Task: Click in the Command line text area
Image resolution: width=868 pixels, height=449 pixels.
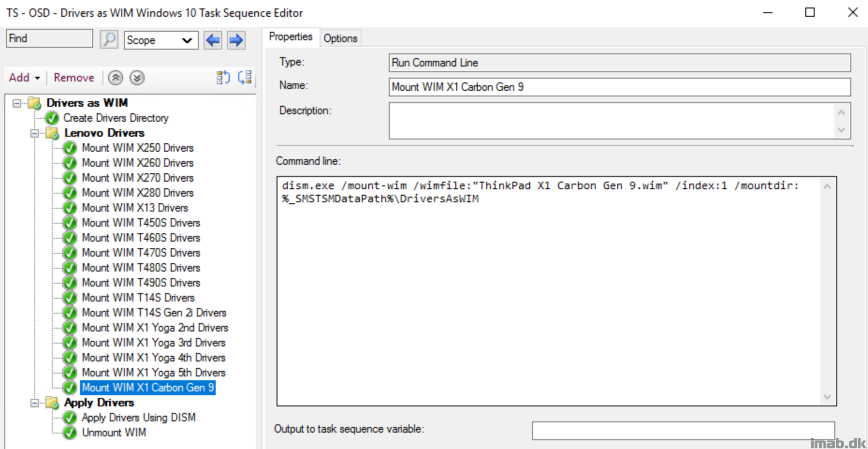Action: 548,291
